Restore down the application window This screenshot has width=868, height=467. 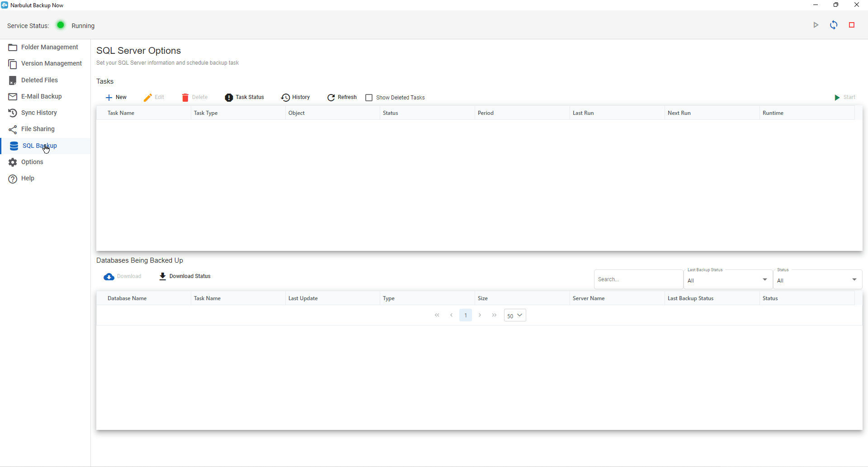pyautogui.click(x=836, y=5)
